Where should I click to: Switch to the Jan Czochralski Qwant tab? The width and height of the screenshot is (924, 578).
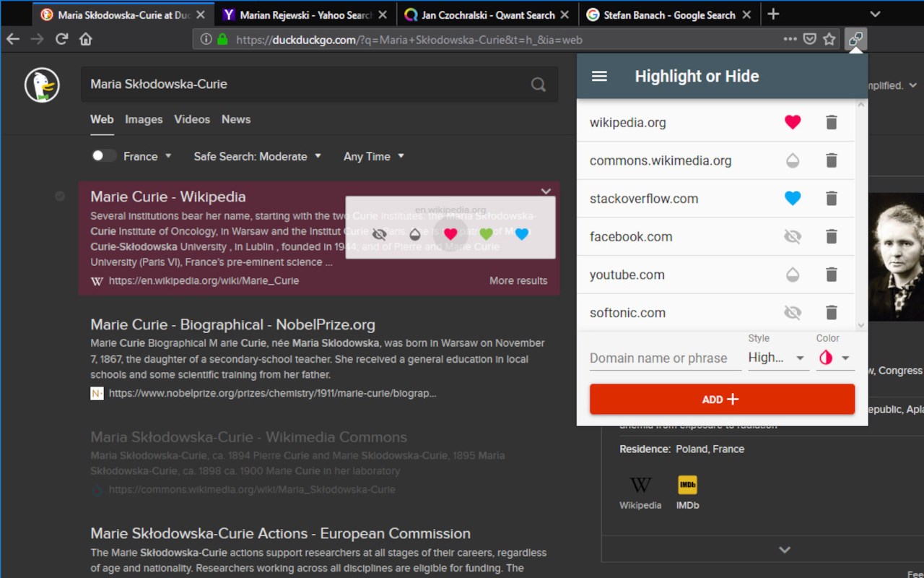[489, 14]
